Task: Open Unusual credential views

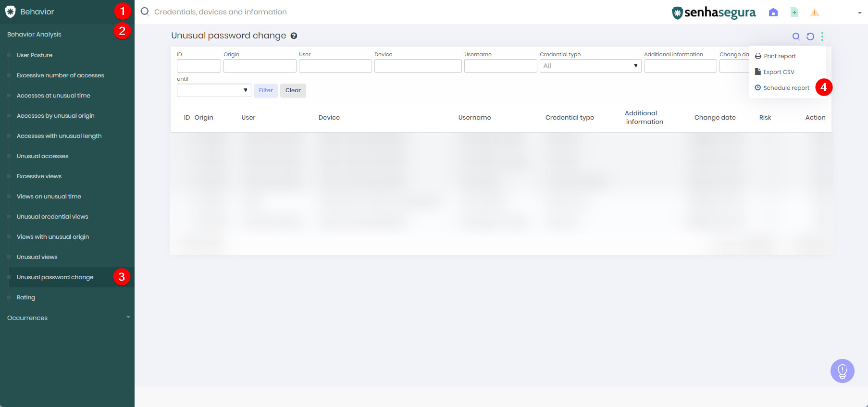Action: tap(52, 217)
